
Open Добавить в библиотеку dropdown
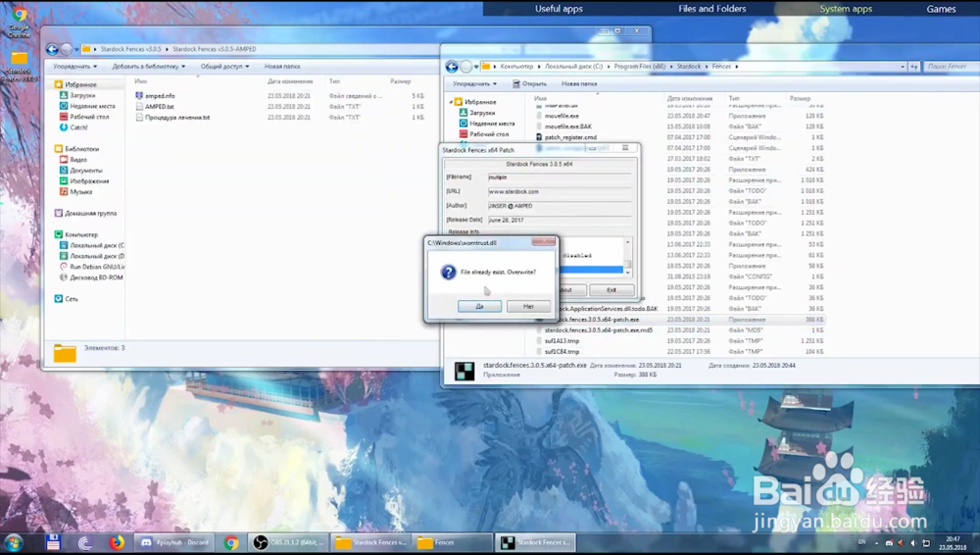(x=148, y=67)
